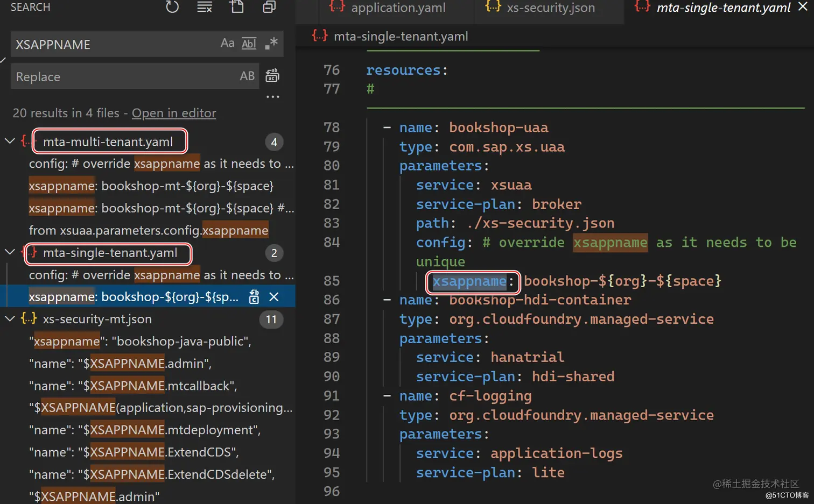Close the mta-single-tenant.yaml tab
Viewport: 814px width, 504px height.
tap(803, 6)
